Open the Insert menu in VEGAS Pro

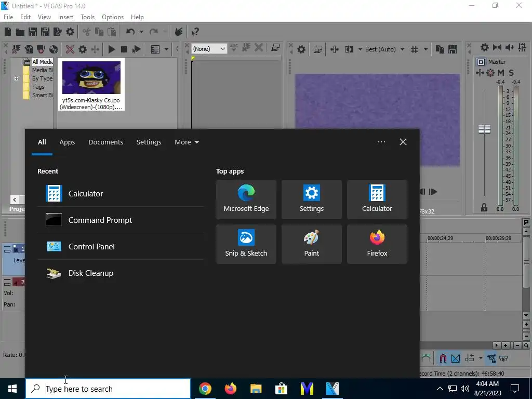(65, 17)
